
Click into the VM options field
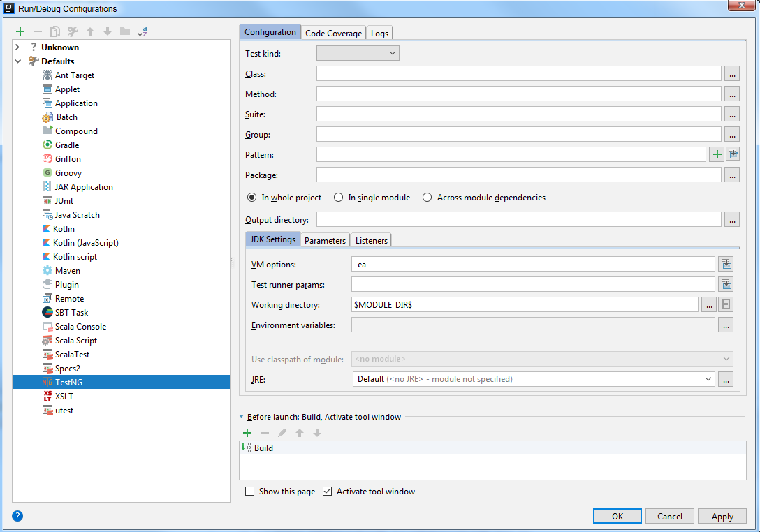coord(533,264)
